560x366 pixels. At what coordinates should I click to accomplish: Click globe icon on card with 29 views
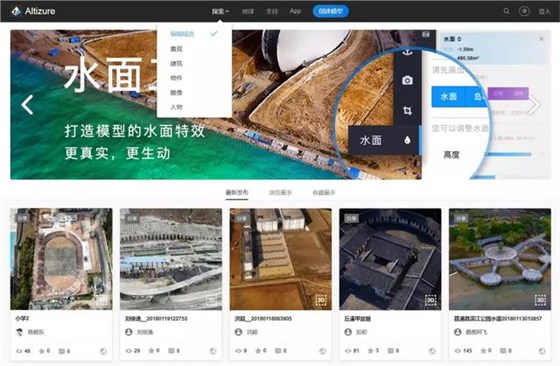coord(212,351)
